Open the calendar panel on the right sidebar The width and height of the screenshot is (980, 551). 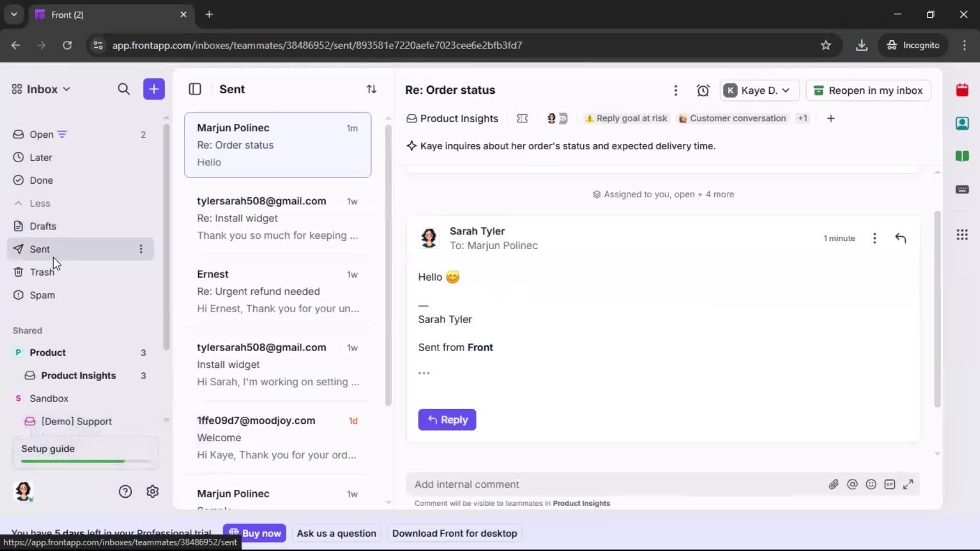tap(963, 90)
